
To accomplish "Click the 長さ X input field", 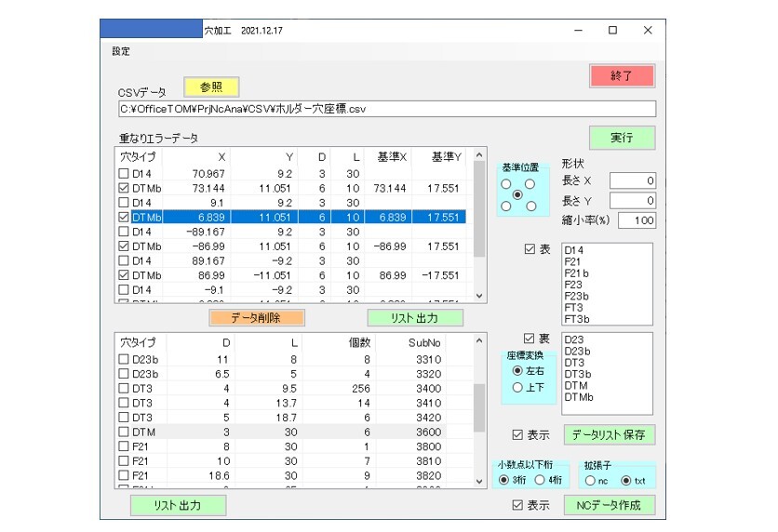I will [632, 180].
